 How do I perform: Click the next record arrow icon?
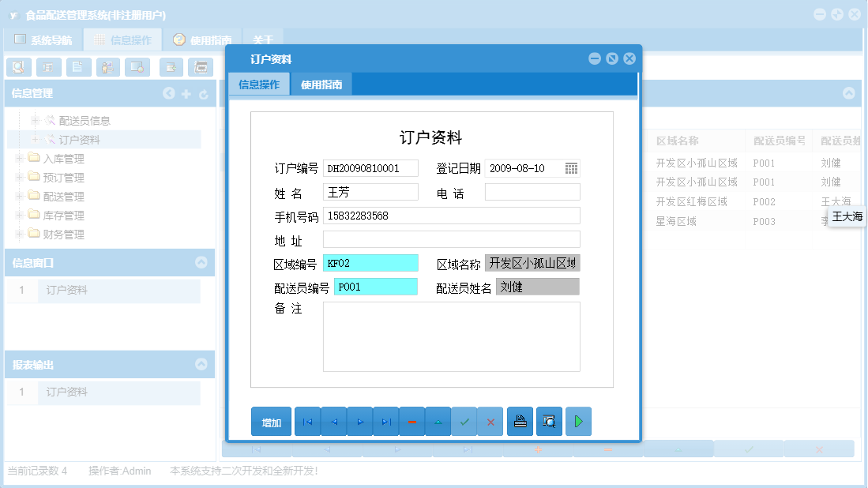359,421
